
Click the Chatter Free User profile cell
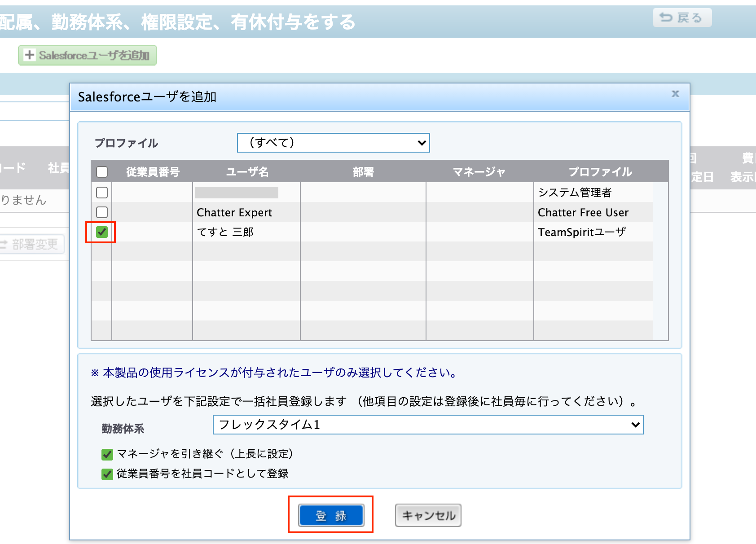point(583,212)
